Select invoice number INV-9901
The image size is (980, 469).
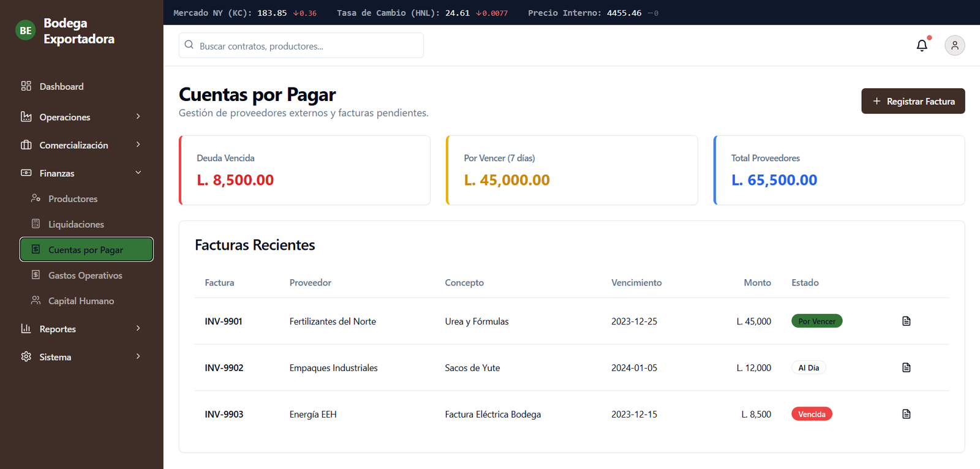coord(224,321)
